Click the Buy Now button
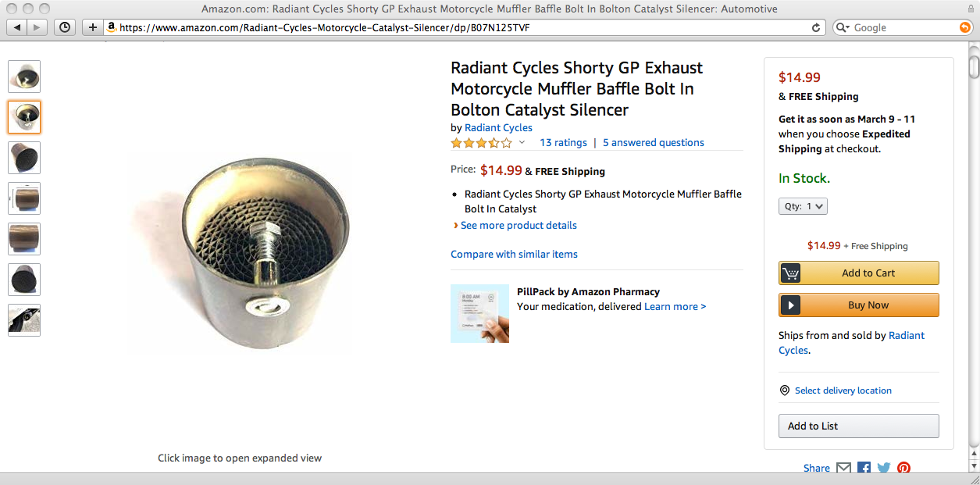Viewport: 980px width, 485px height. (x=859, y=305)
